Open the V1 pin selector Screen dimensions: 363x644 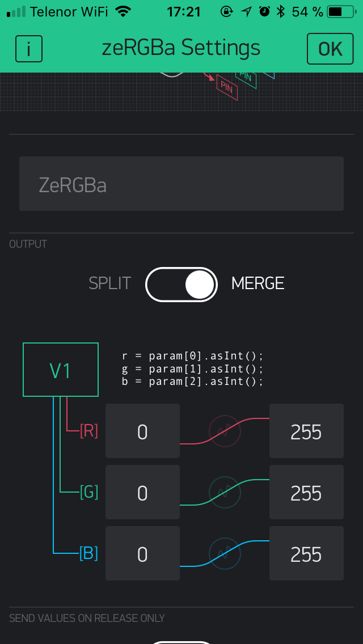point(61,370)
